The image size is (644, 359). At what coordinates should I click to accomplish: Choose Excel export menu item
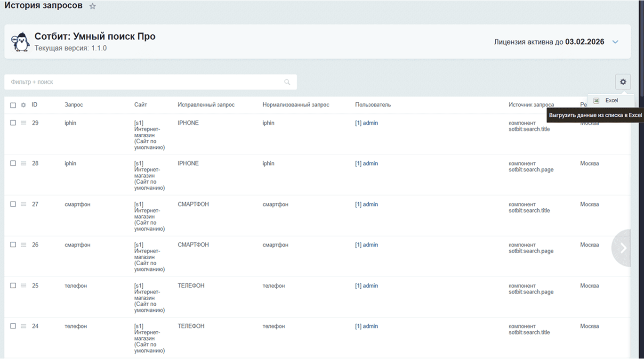(611, 100)
